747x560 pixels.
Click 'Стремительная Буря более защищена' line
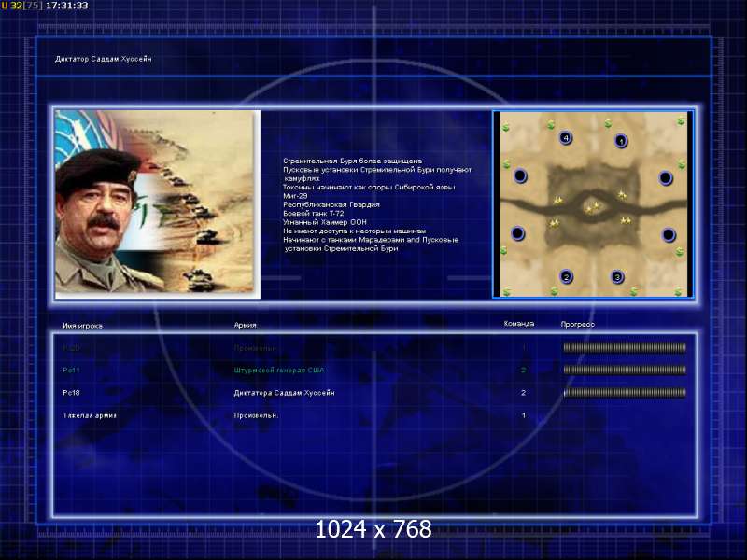[x=352, y=161]
